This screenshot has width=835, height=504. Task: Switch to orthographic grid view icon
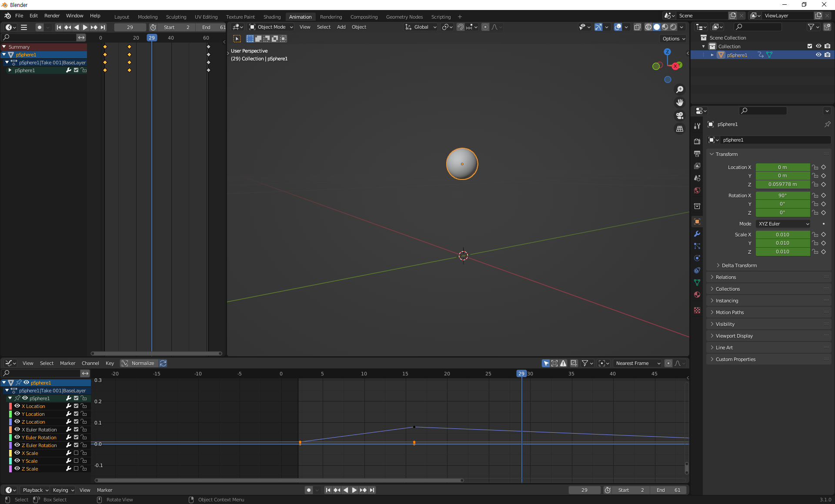(x=679, y=129)
